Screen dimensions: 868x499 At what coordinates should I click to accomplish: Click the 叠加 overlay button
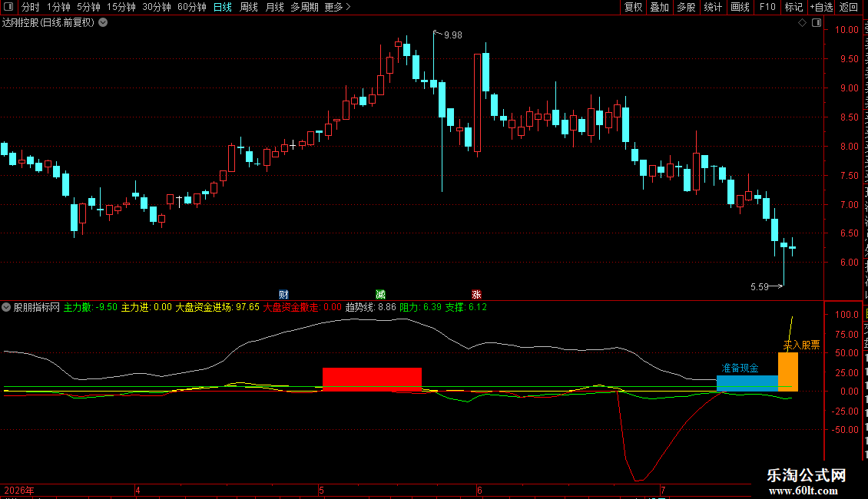pyautogui.click(x=660, y=7)
